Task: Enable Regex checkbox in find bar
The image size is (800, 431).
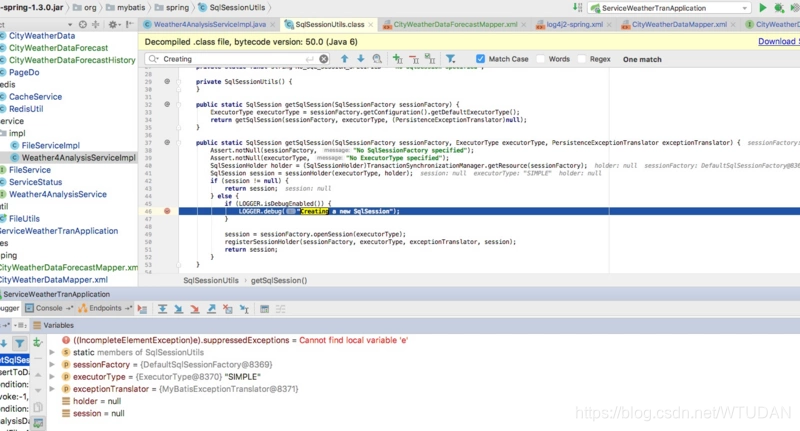Action: tap(581, 59)
